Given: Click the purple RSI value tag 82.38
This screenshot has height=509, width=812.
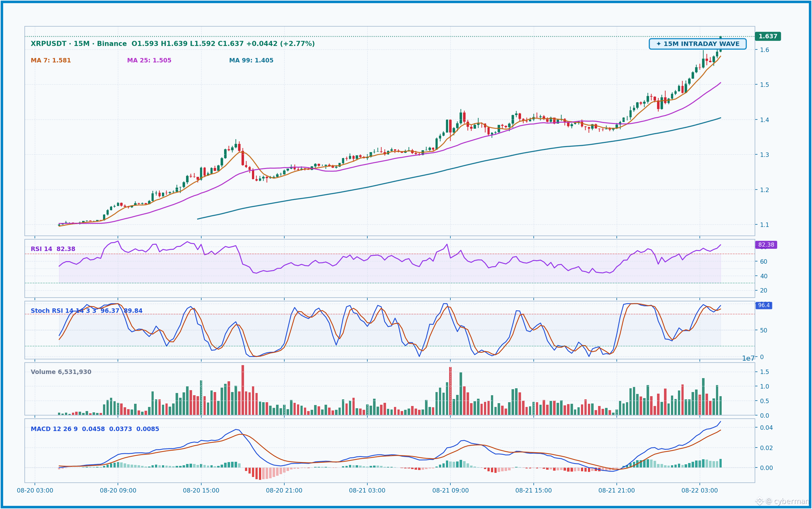Looking at the screenshot, I should pos(766,245).
